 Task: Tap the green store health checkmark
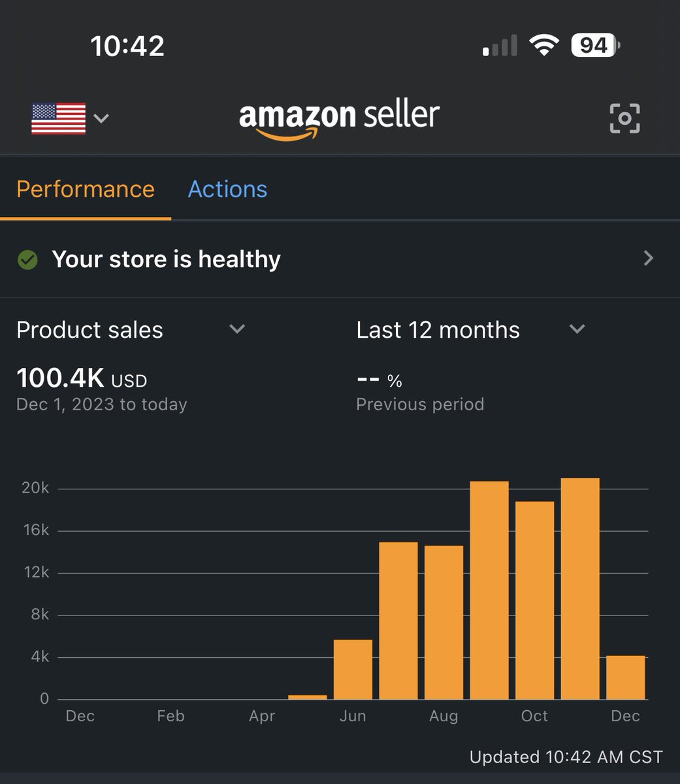click(27, 260)
